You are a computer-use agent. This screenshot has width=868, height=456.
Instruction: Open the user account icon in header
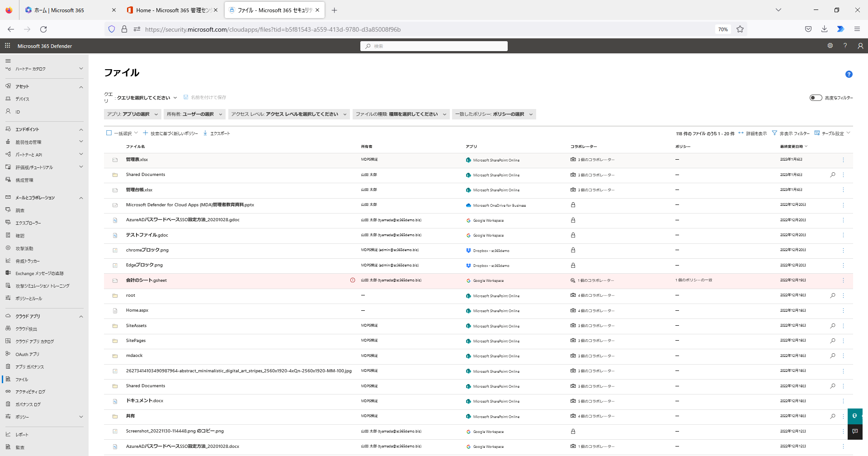pos(860,46)
